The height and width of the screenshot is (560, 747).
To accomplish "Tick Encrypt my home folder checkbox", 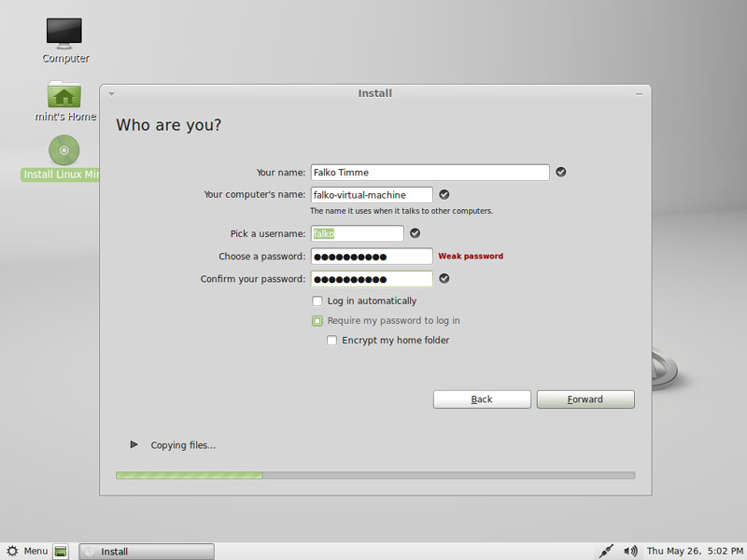I will 331,341.
